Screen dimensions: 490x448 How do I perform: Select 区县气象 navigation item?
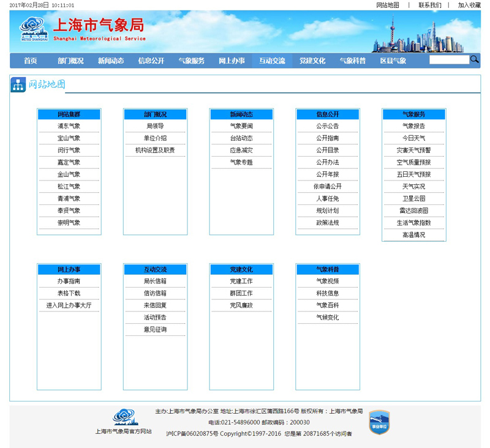(x=393, y=61)
